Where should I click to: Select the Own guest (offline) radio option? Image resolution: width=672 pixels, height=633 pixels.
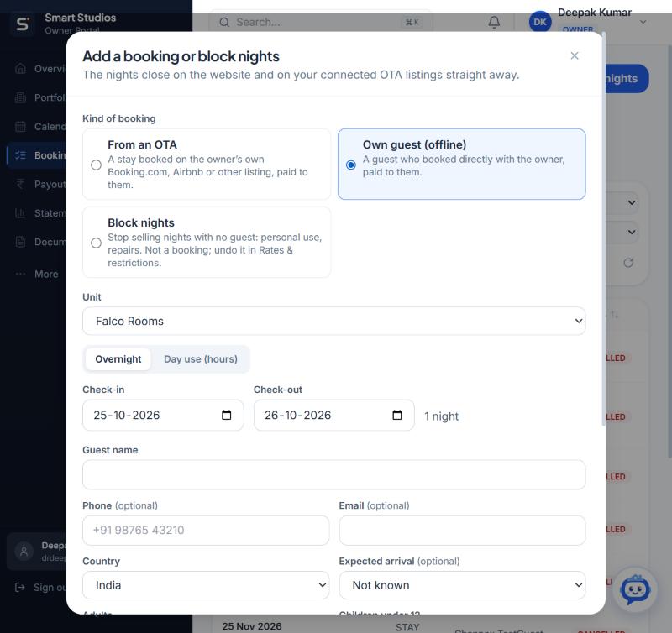pos(350,165)
